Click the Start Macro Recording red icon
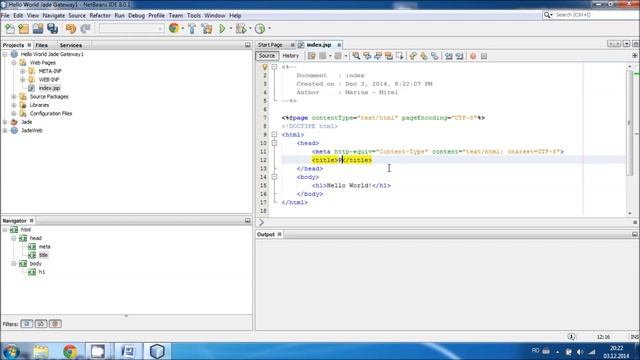640x360 pixels. point(473,56)
